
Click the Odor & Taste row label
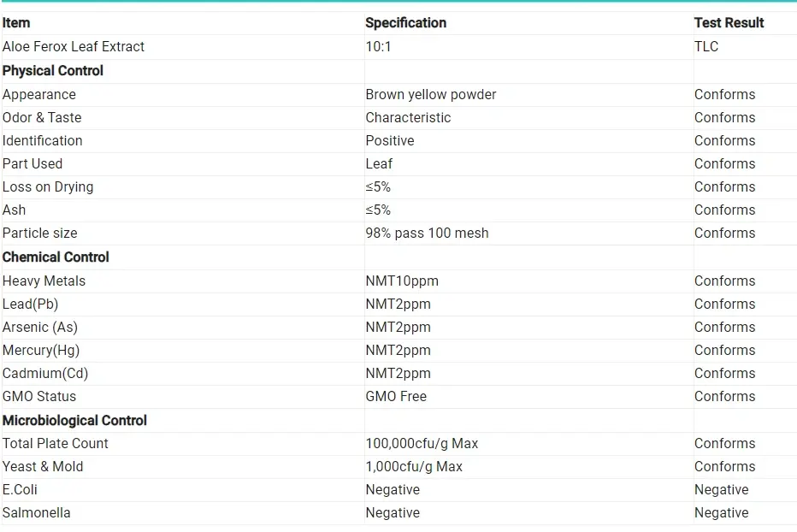pyautogui.click(x=42, y=118)
